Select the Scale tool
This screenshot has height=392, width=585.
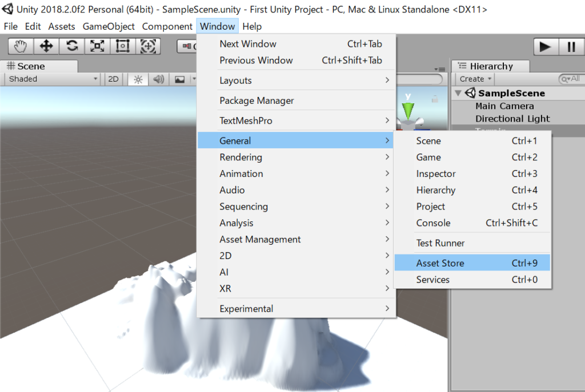tap(97, 46)
